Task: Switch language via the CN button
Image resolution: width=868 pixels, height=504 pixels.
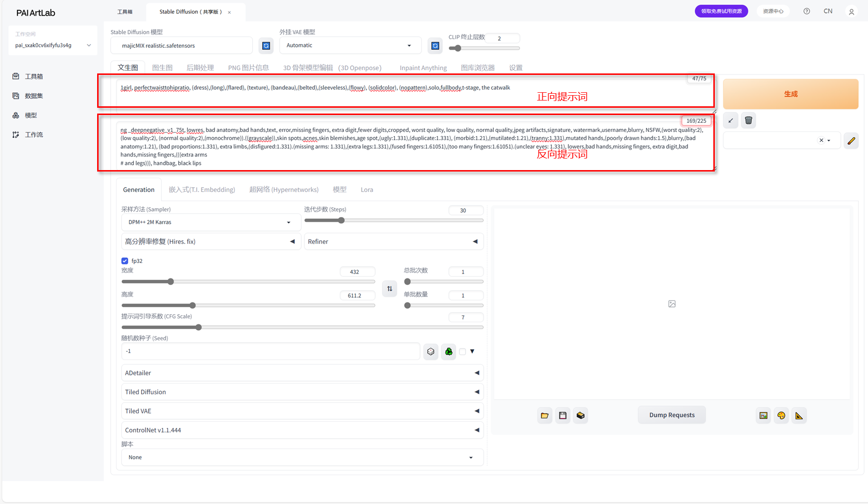Action: pyautogui.click(x=828, y=11)
